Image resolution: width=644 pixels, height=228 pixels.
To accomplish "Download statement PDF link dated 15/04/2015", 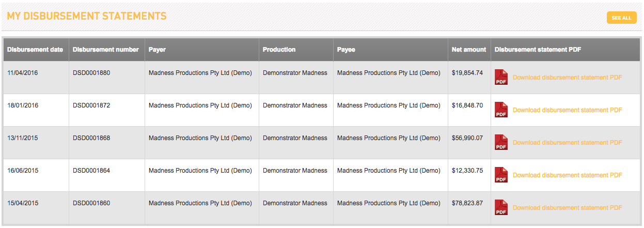I will [x=567, y=208].
